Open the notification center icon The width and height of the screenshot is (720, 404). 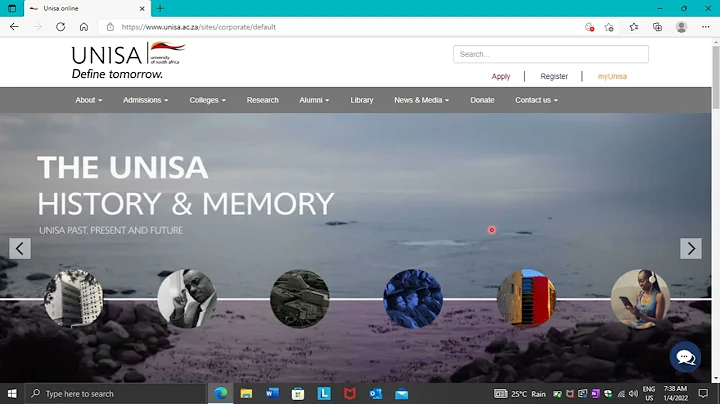pos(703,393)
